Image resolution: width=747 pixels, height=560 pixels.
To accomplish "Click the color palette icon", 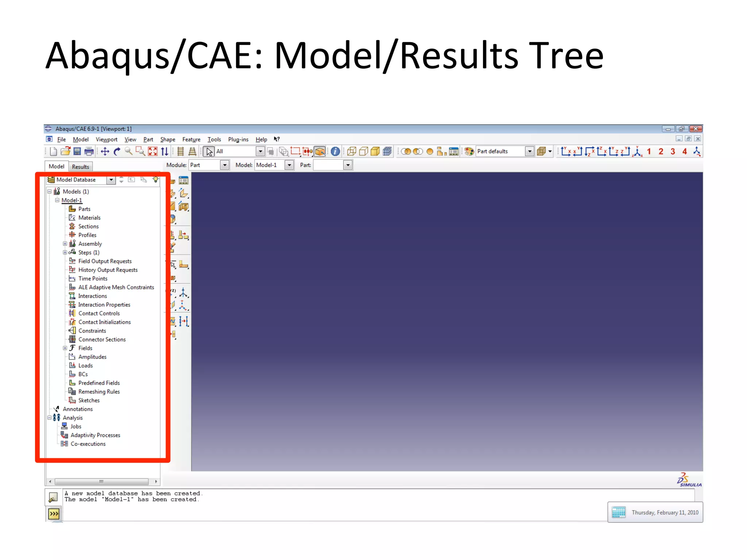I will pos(469,151).
